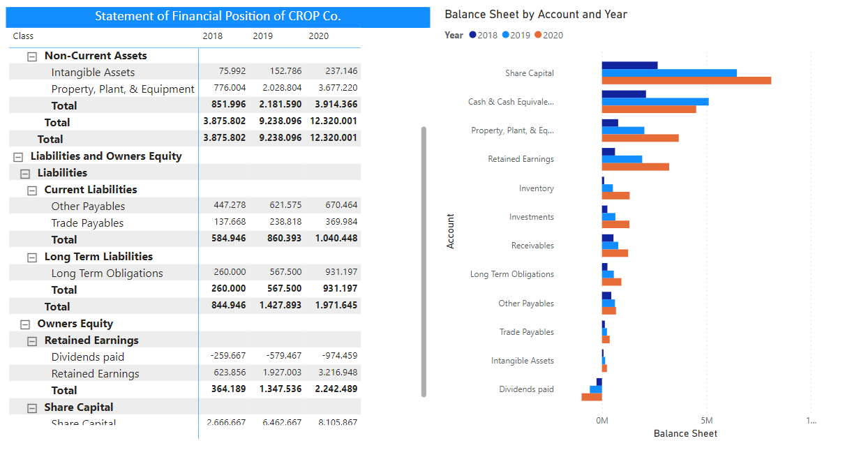The image size is (868, 450).
Task: Select the 2019 legend marker
Action: coord(505,35)
